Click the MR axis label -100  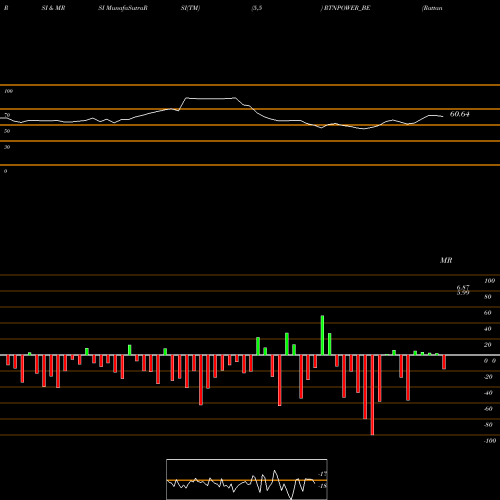[x=490, y=441]
